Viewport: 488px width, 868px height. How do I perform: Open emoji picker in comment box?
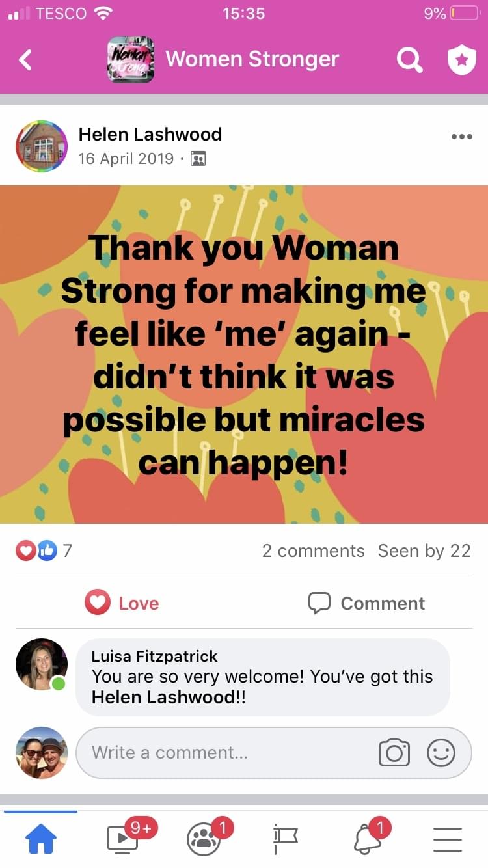(441, 753)
